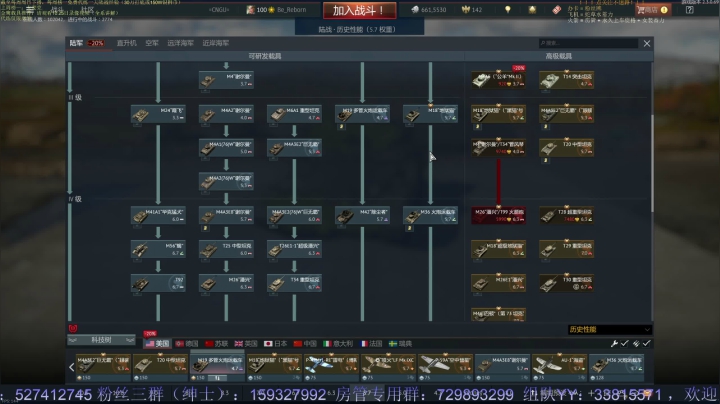Select the M19 multi-gun carriage tree card

[x=362, y=114]
